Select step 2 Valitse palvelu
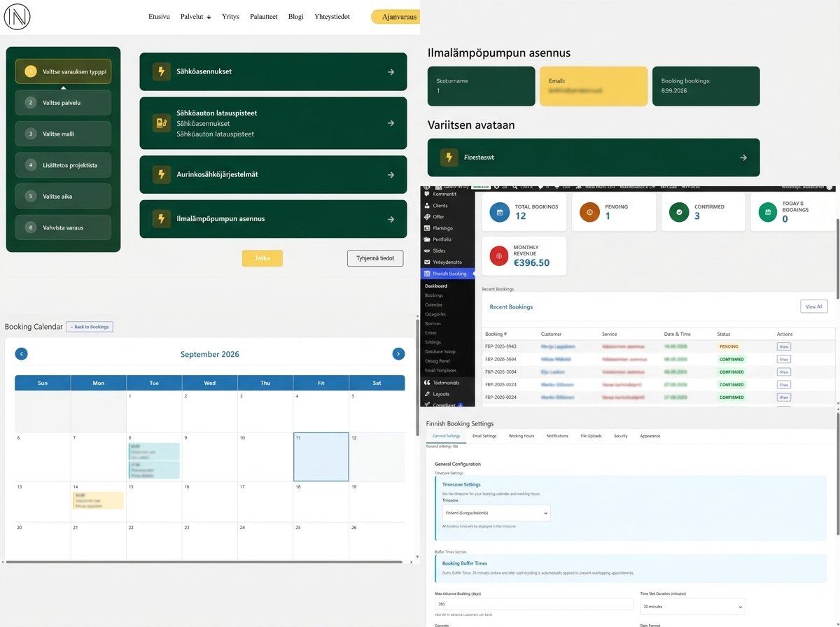This screenshot has height=627, width=840. click(63, 102)
